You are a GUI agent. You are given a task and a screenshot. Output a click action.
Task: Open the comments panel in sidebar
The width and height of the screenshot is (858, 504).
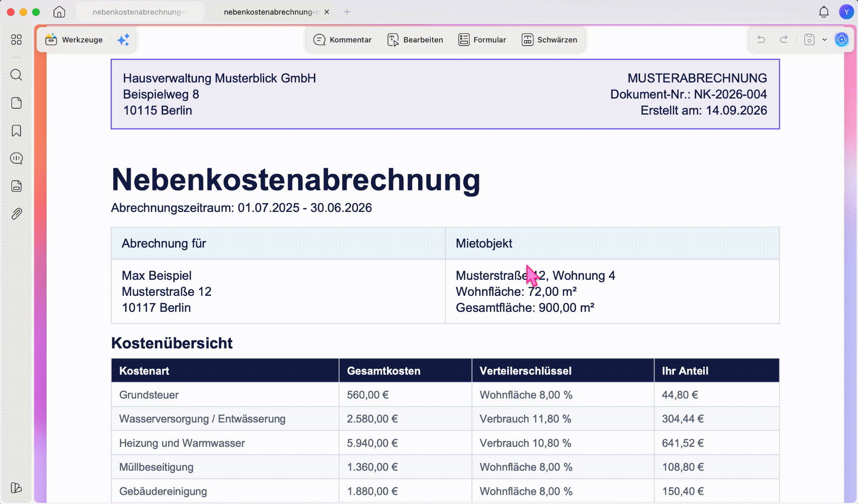click(16, 158)
